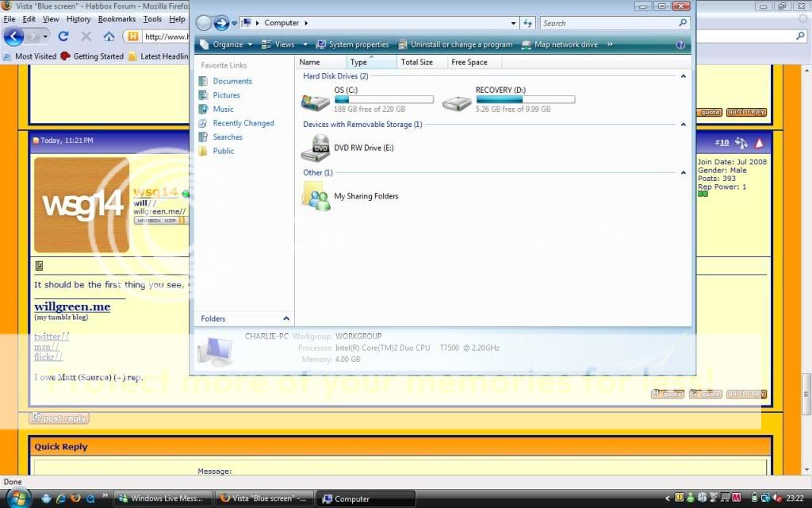
Task: Click the Explorer Search input box
Action: point(607,24)
